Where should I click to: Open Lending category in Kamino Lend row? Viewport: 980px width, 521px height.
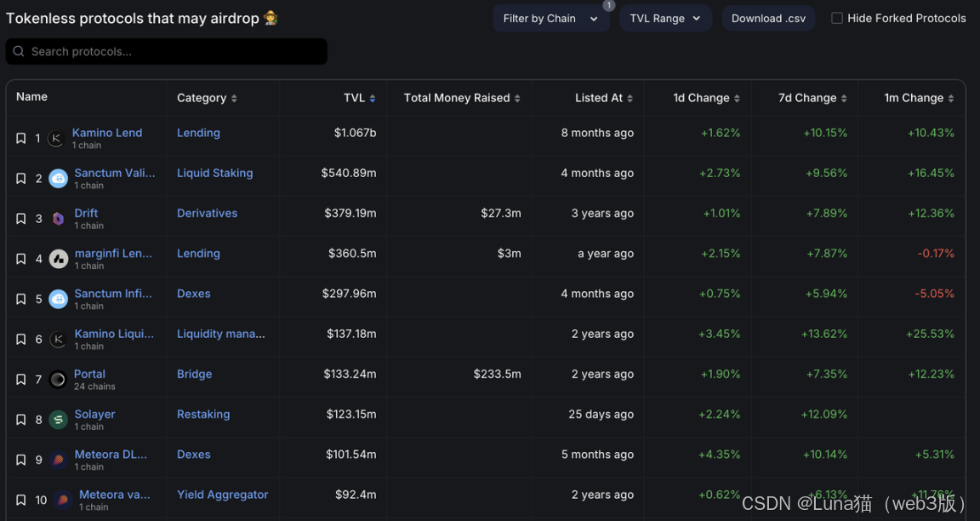[x=198, y=133]
